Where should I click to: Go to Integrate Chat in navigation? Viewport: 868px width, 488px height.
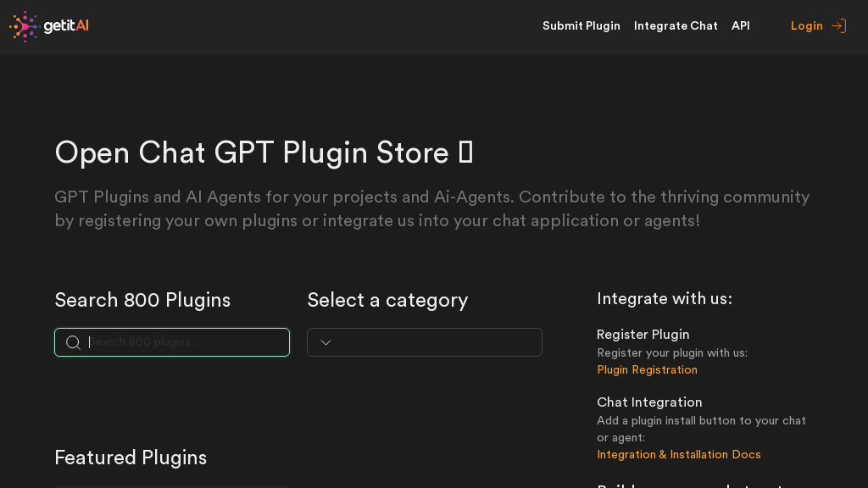tap(676, 26)
